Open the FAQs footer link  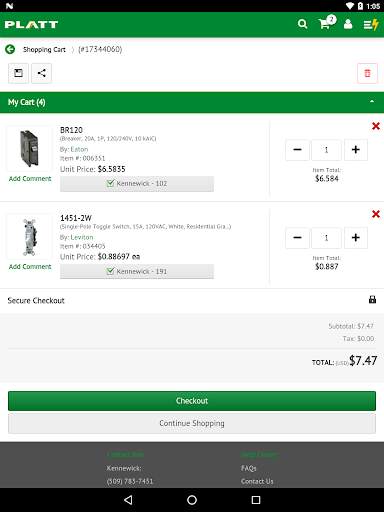[249, 468]
